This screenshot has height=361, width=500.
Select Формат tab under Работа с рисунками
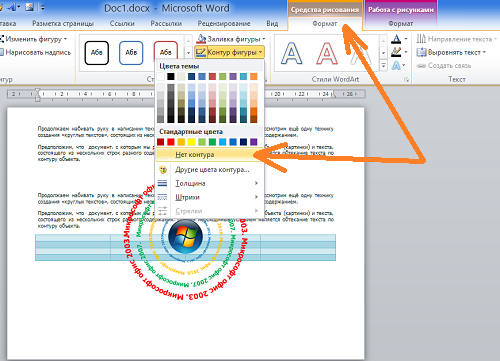401,24
